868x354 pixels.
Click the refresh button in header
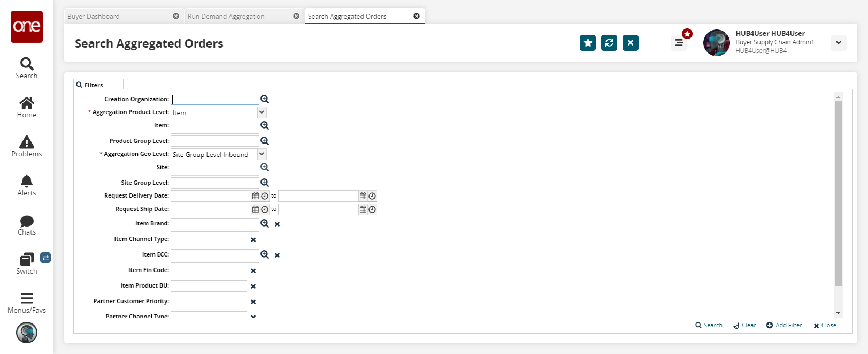point(609,43)
